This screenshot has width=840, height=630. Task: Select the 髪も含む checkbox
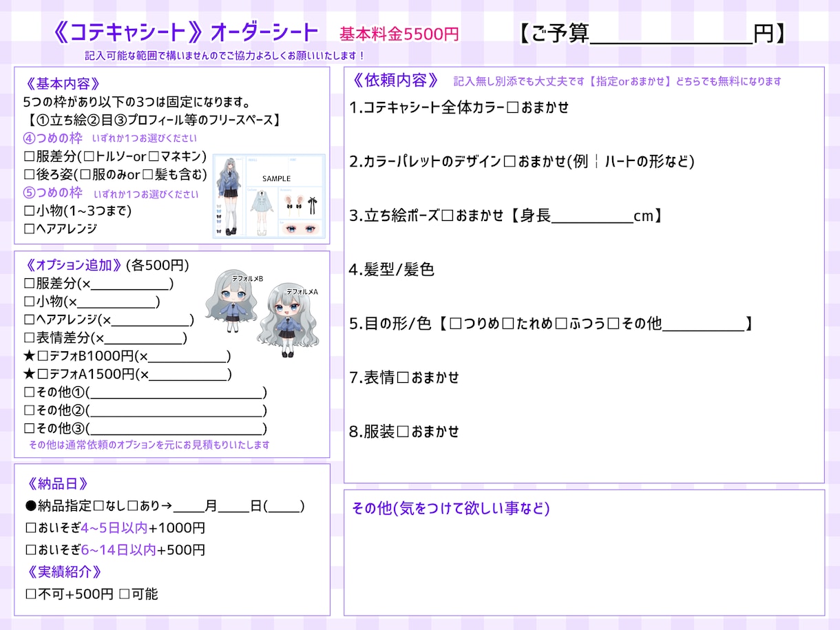[147, 175]
